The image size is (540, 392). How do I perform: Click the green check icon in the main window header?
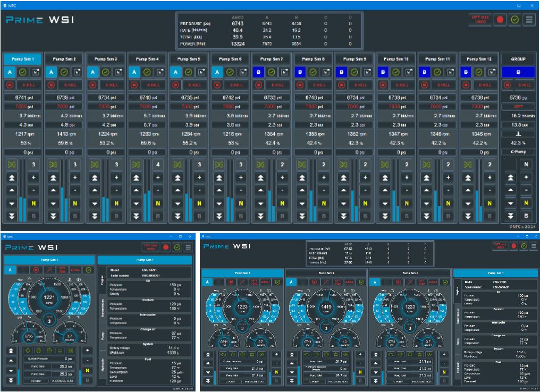click(515, 20)
